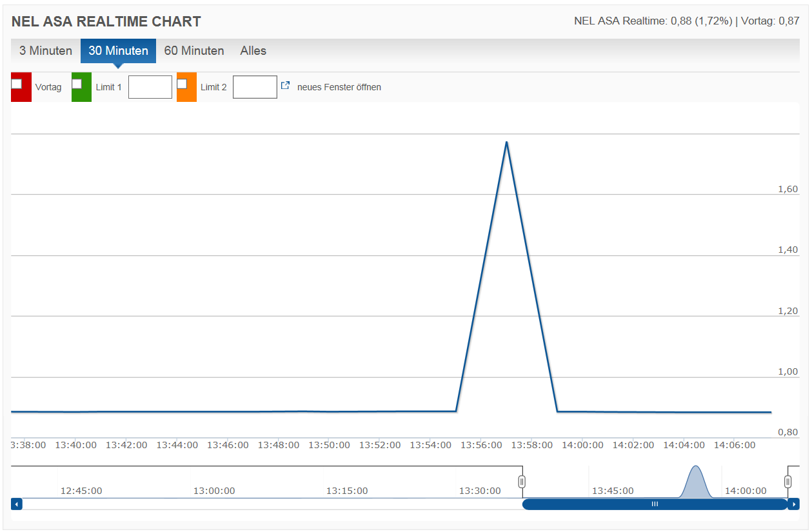Click the 13:56:00 time axis label
The width and height of the screenshot is (812, 532).
[x=480, y=445]
